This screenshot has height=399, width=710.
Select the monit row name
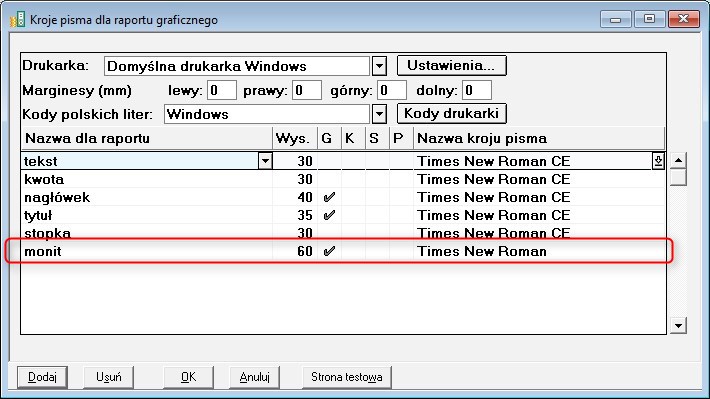point(43,251)
